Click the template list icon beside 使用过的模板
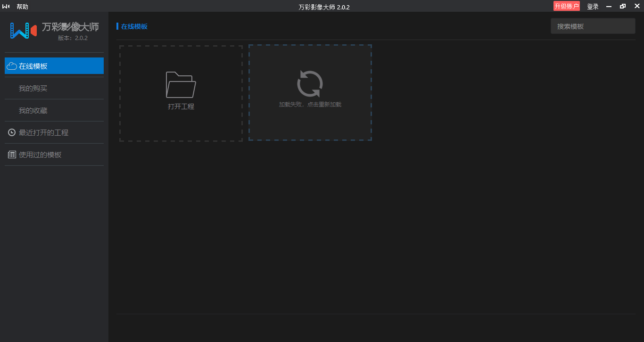Screen dimensions: 644x342 (x=12, y=155)
